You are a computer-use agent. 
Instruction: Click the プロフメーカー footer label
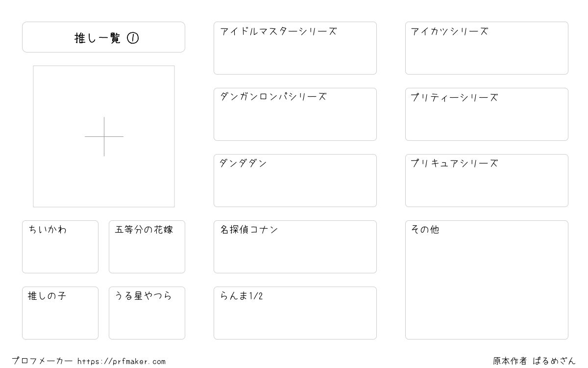tap(42, 361)
